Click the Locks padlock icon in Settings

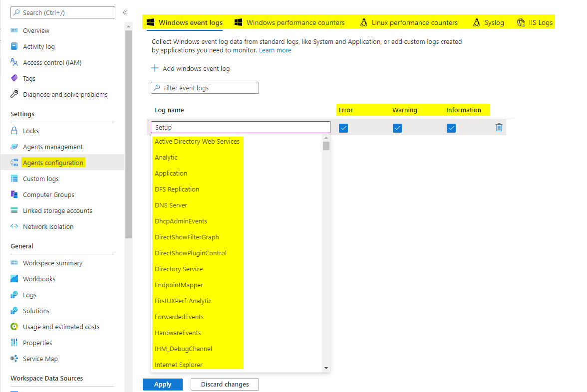(14, 131)
